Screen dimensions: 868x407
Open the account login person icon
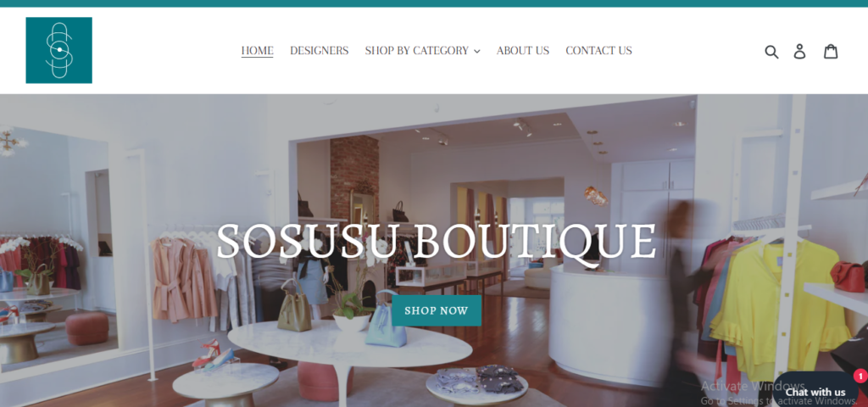click(x=800, y=52)
